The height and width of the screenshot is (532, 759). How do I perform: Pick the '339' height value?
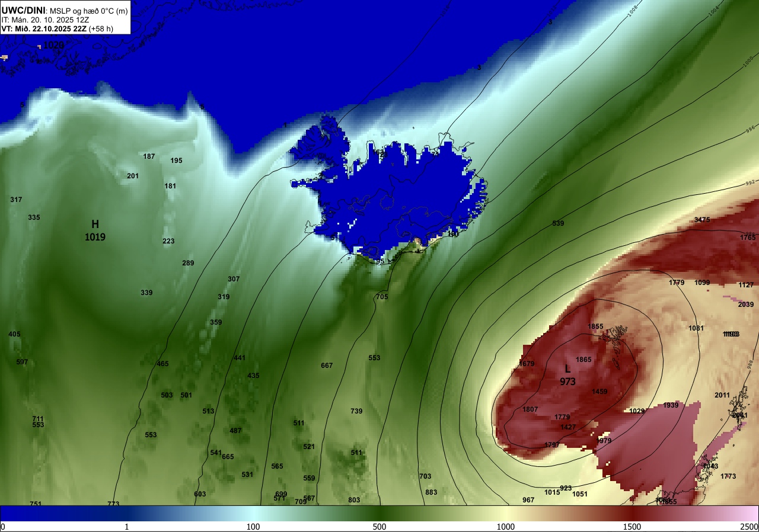tap(146, 293)
